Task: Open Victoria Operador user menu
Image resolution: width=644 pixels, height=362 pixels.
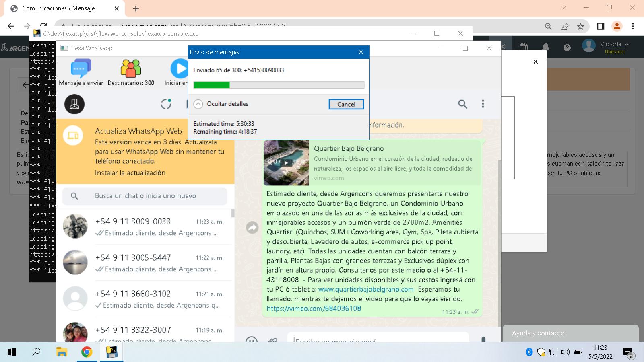Action: [x=606, y=47]
